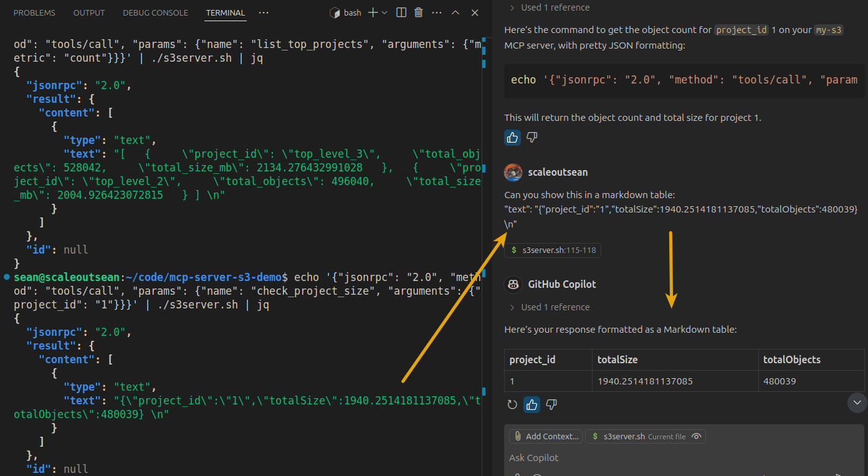
Task: Select the s3server.sh Current file chip
Action: tap(646, 436)
